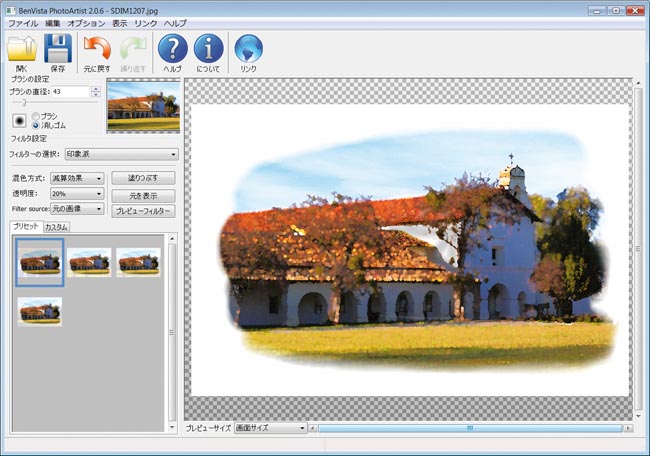
Task: Select the 消しゴム radio button
Action: click(x=36, y=125)
